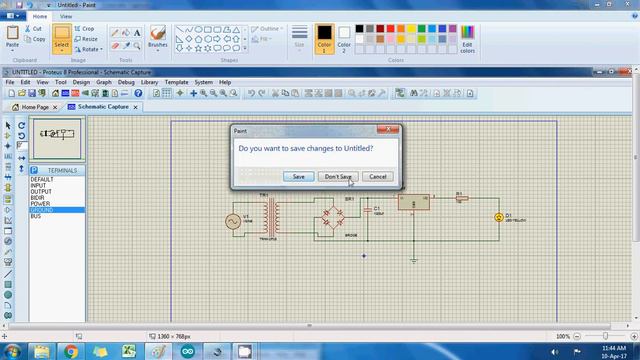The width and height of the screenshot is (640, 360).
Task: Pick the red color swatch
Action: click(x=391, y=29)
